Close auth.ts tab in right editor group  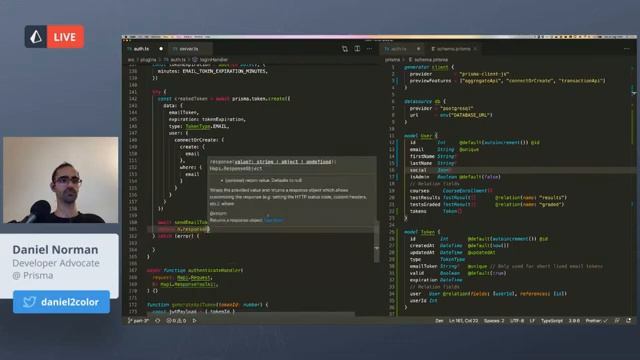point(418,49)
